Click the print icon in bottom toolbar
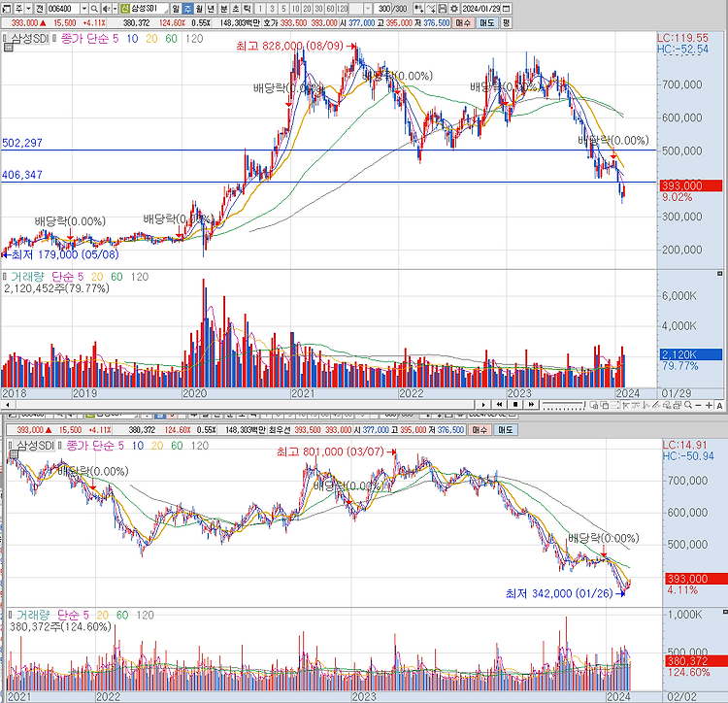This screenshot has width=728, height=703. 677,405
